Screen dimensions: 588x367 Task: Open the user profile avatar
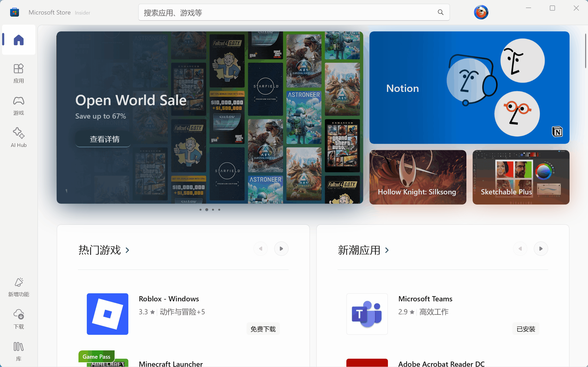[x=481, y=12]
